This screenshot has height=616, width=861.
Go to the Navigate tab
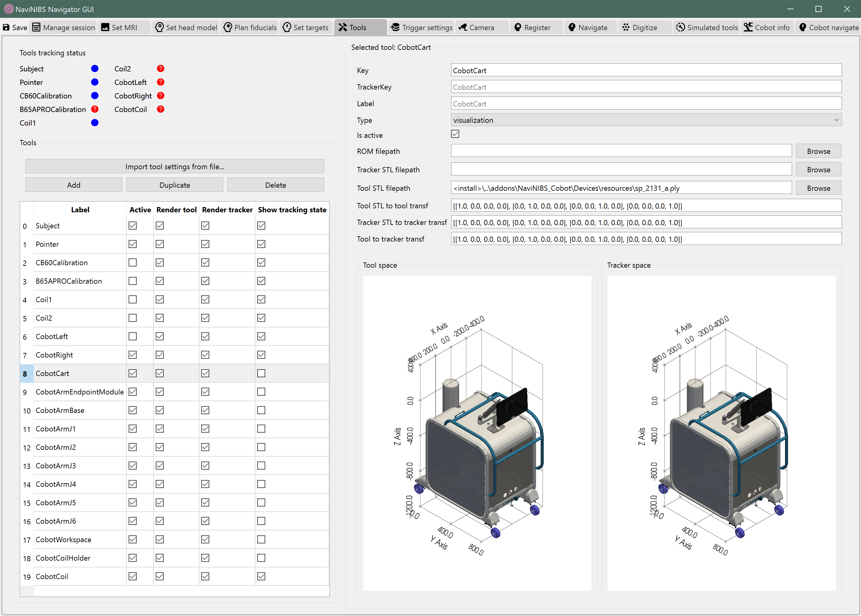coord(590,27)
